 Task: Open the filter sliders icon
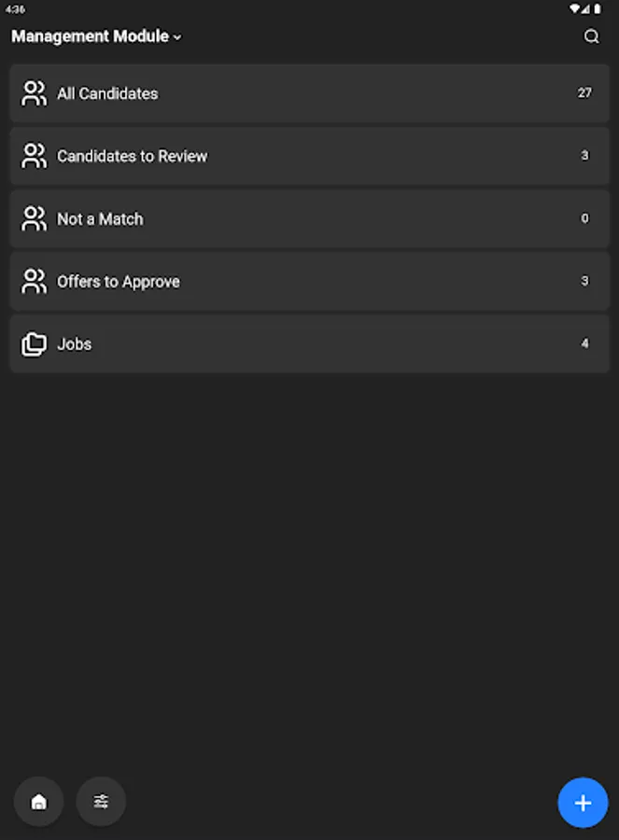point(101,802)
